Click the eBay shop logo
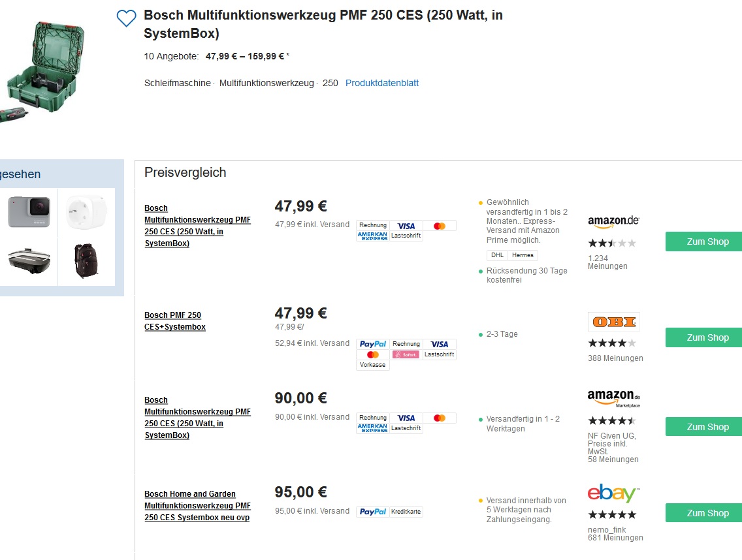The image size is (742, 560). [613, 493]
